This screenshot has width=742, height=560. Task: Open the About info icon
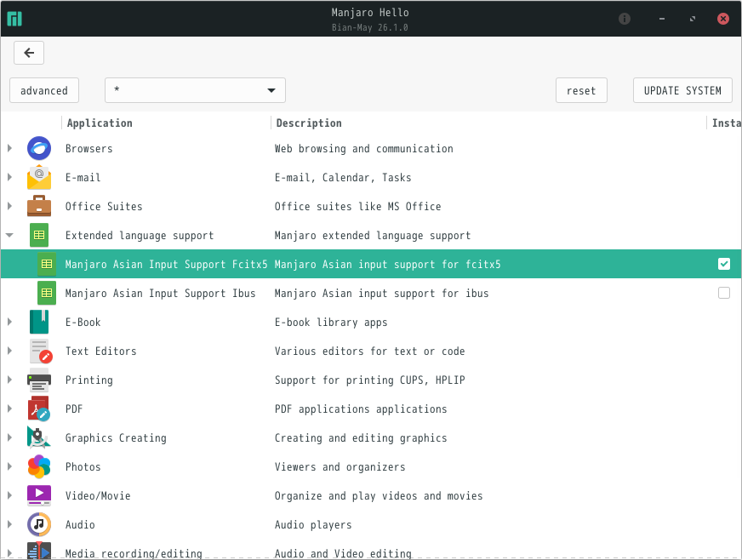625,19
